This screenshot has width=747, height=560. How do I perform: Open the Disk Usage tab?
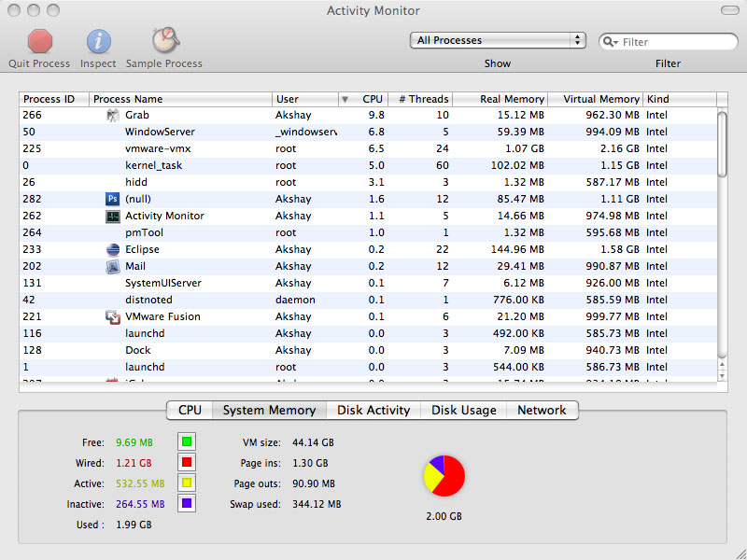tap(463, 411)
